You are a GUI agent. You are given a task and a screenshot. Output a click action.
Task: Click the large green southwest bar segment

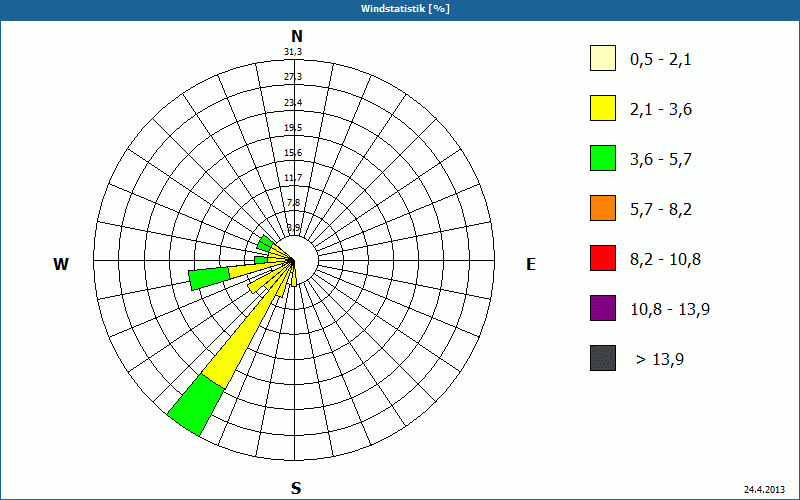coord(196,405)
